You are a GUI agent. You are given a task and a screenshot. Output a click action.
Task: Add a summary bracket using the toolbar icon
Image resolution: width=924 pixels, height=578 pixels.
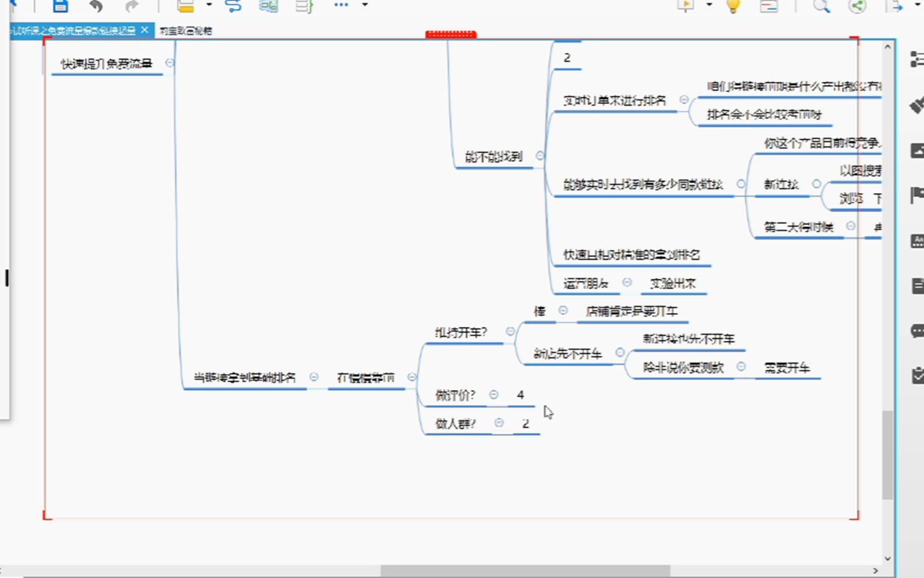pyautogui.click(x=304, y=5)
